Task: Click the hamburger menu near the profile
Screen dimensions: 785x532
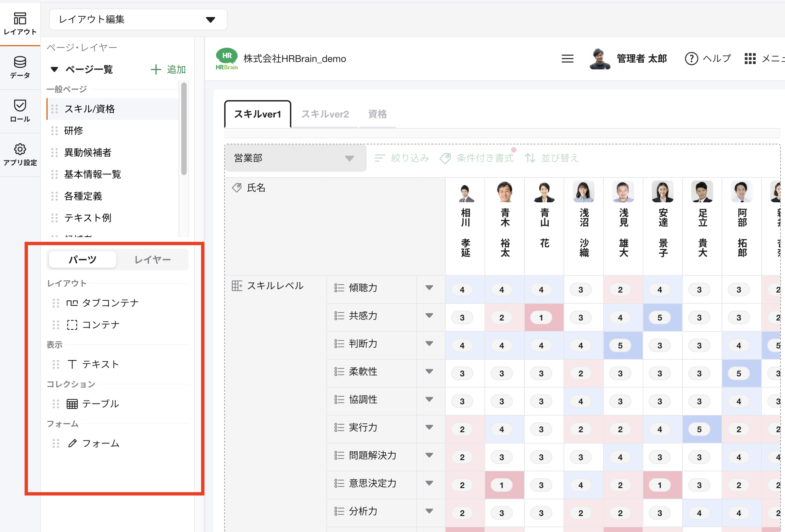Action: (567, 59)
